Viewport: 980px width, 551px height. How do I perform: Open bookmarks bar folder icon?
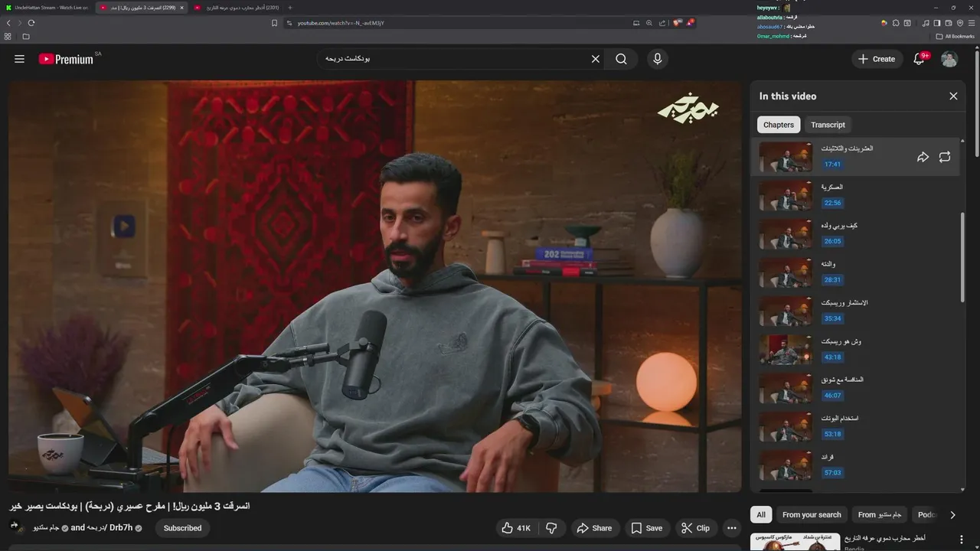(x=26, y=36)
